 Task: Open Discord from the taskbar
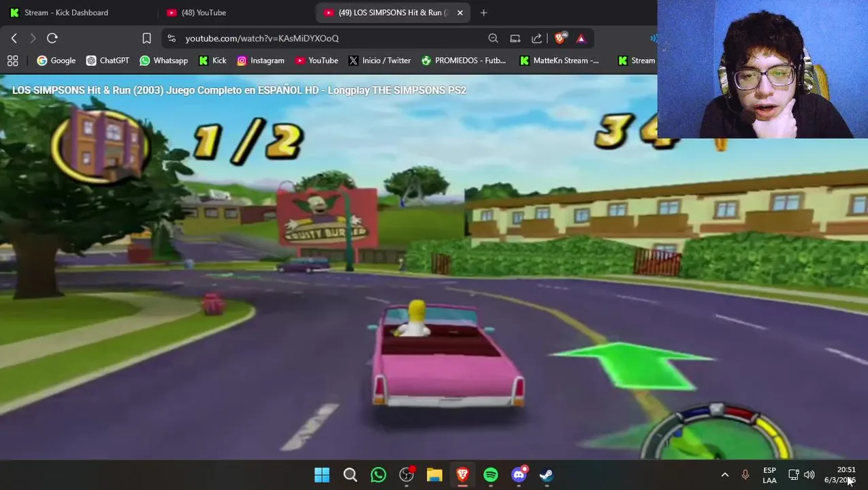pyautogui.click(x=519, y=475)
